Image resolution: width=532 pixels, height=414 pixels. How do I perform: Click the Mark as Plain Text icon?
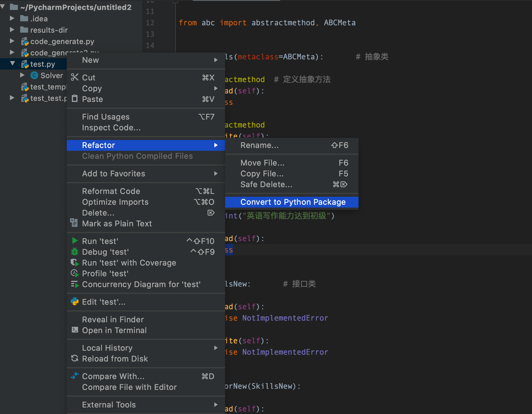[x=74, y=223]
